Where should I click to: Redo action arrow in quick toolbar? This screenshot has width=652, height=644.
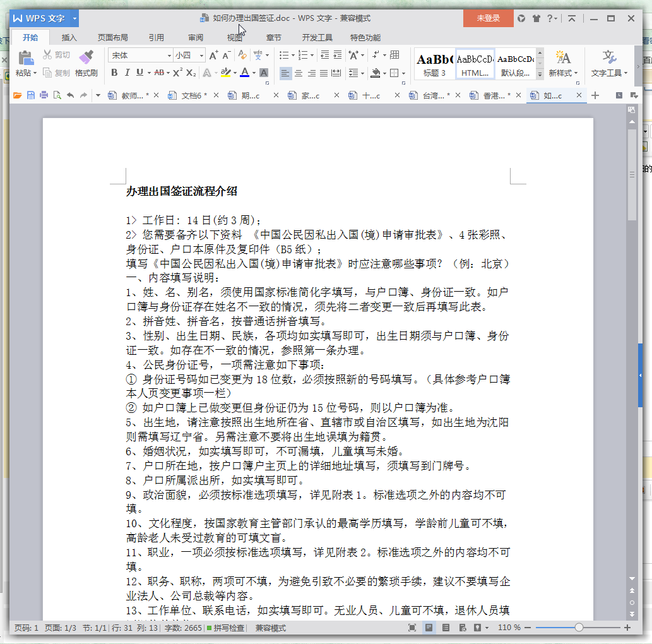pyautogui.click(x=83, y=96)
